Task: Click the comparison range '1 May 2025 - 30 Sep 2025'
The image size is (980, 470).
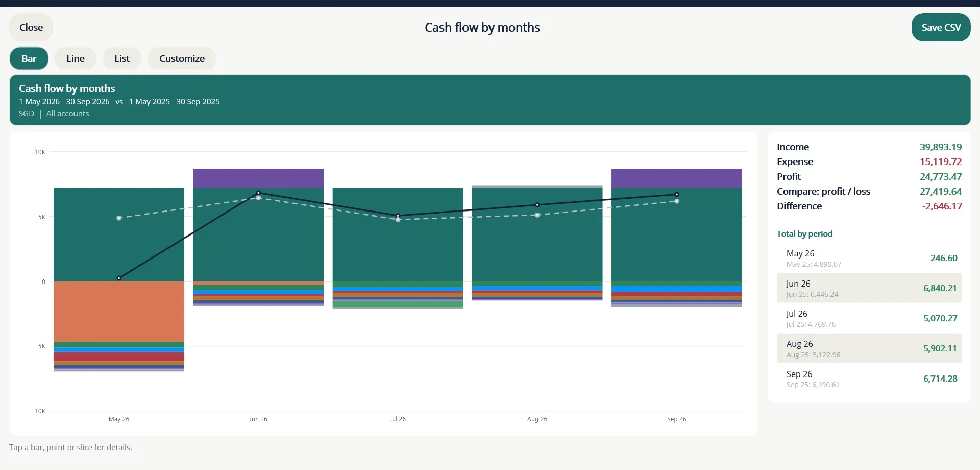Action: click(175, 102)
